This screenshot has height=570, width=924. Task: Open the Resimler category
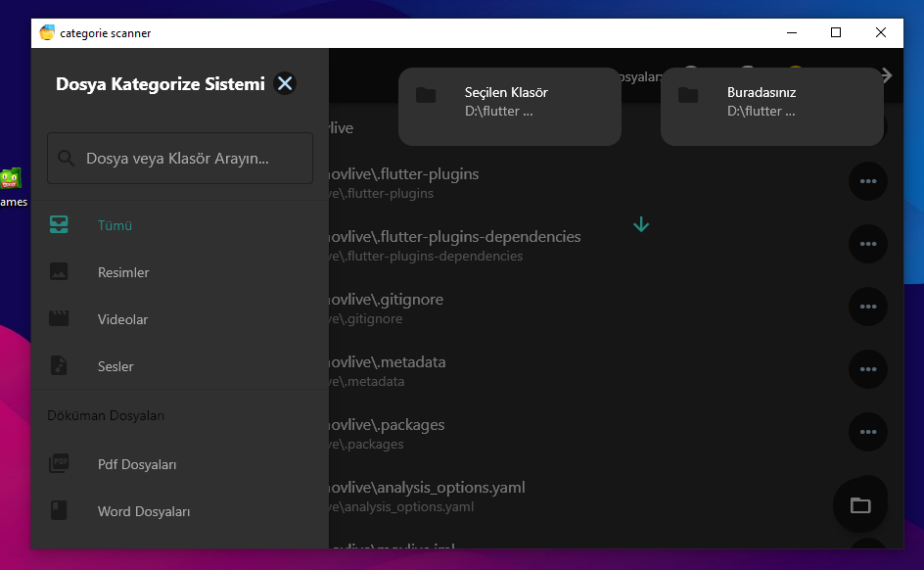[x=180, y=272]
